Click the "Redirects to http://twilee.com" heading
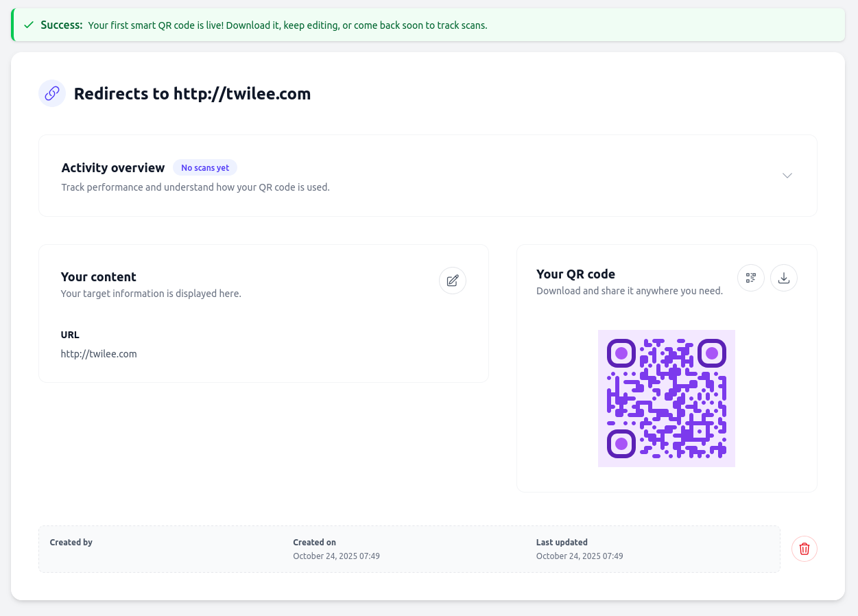This screenshot has width=858, height=616. [x=192, y=94]
